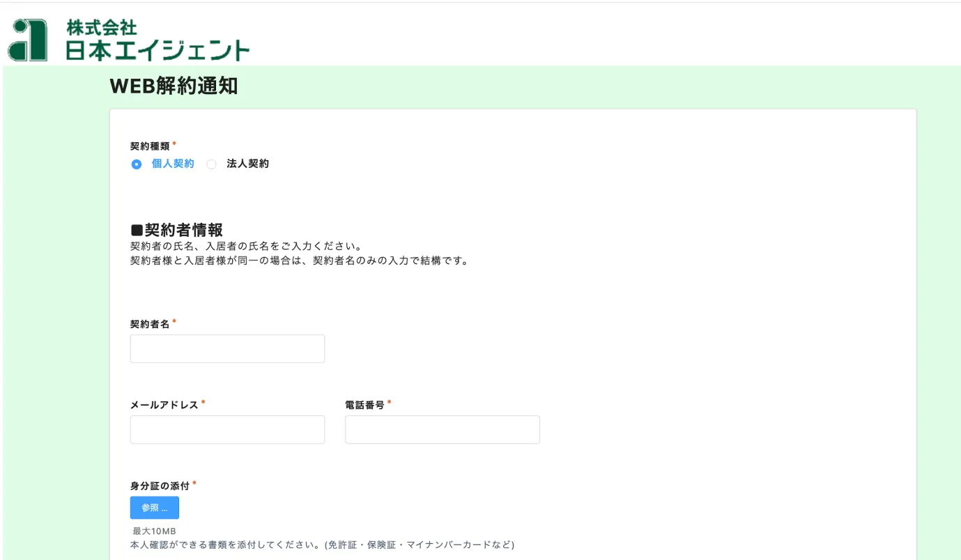This screenshot has width=961, height=560.
Task: Focus the メールアドレス input box
Action: point(227,430)
